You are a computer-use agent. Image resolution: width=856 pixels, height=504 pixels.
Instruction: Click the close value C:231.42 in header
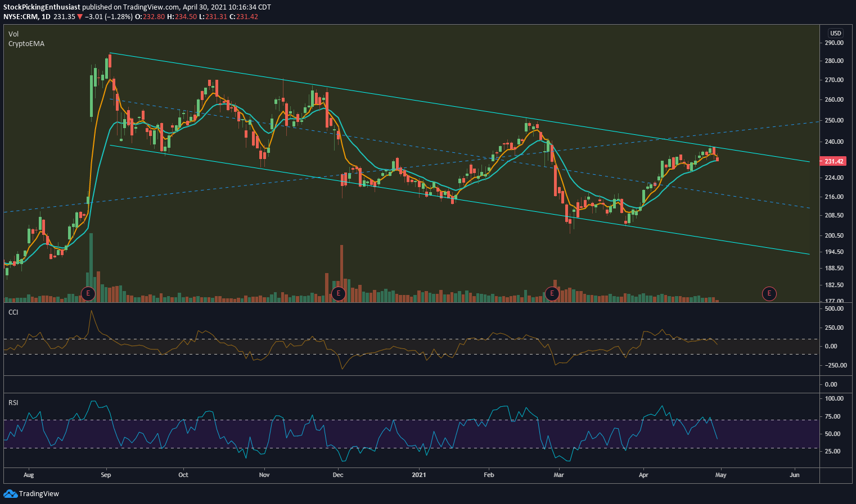(x=244, y=17)
